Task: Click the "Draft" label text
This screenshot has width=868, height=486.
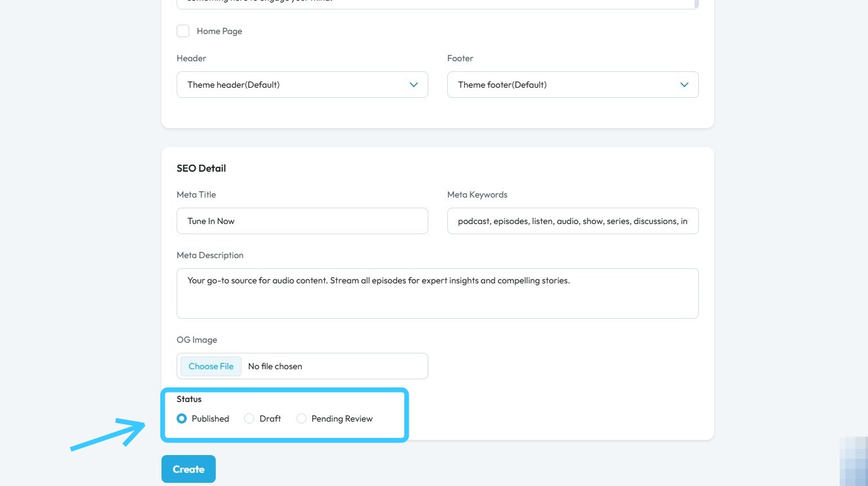Action: [x=270, y=418]
